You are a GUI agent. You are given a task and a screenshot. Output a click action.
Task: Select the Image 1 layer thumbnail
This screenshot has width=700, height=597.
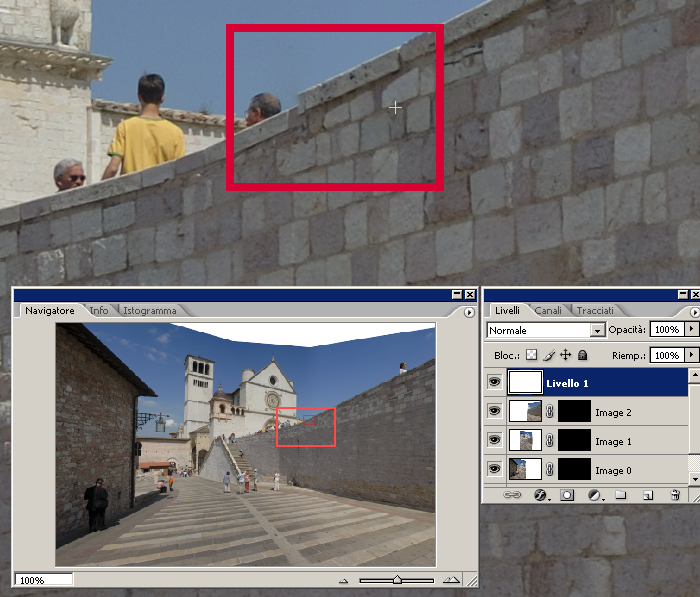[525, 440]
